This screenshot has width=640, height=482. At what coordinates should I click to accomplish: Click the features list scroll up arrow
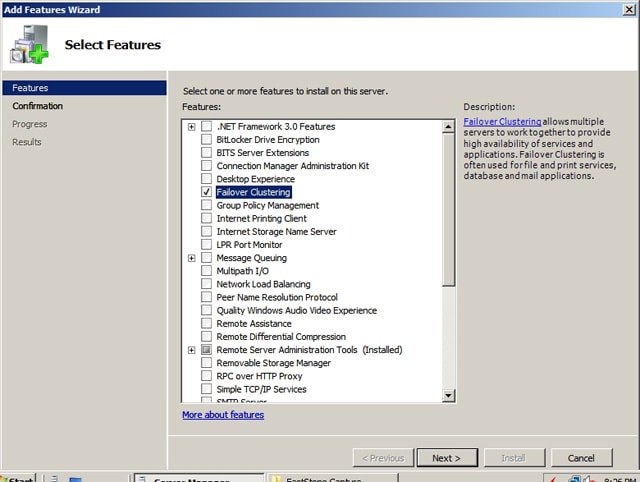point(448,127)
